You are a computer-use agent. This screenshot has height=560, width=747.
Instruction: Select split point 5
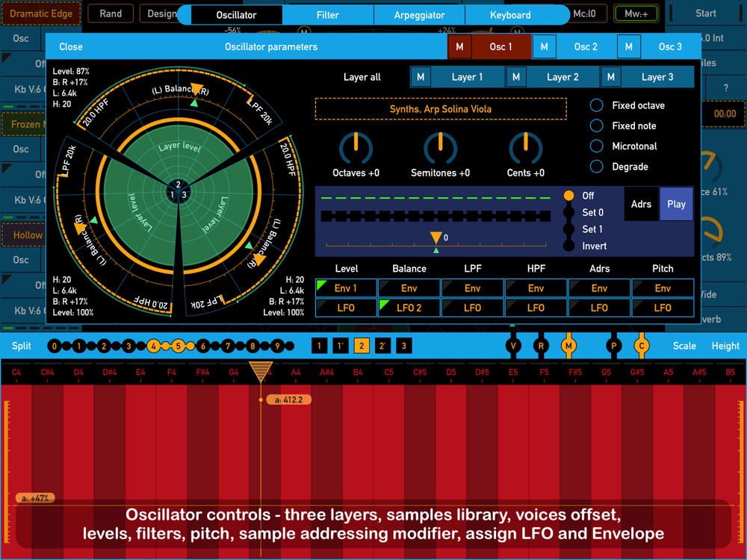tap(179, 346)
